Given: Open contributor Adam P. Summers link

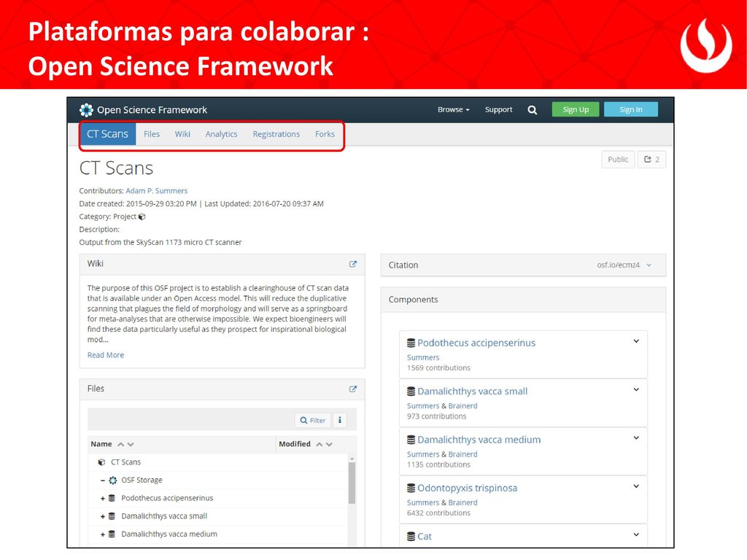Looking at the screenshot, I should (157, 191).
